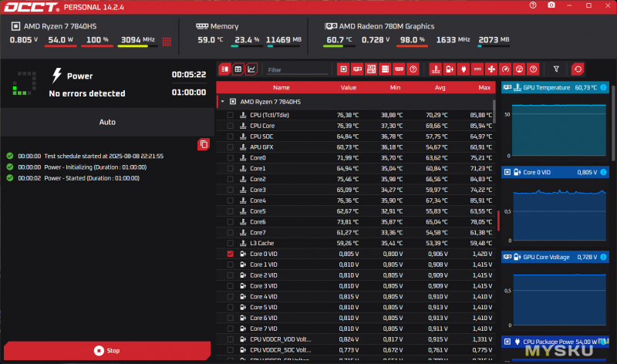
Task: Tick the Core7 temperature checkbox
Action: [231, 232]
